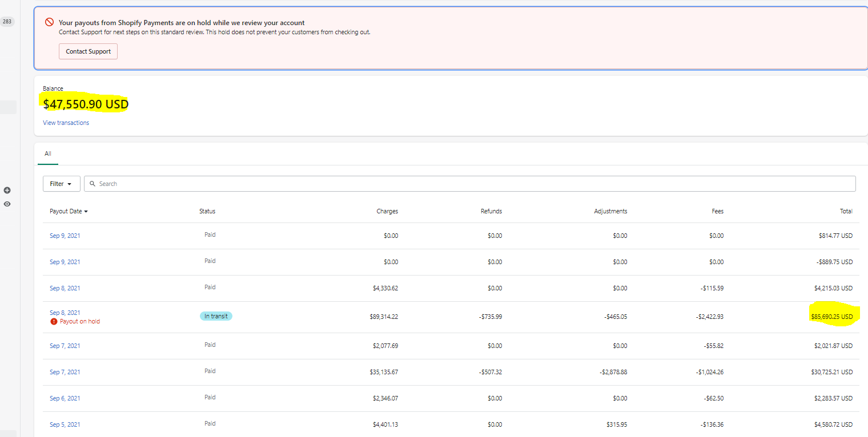
Task: Click the magnifier icon in the search box
Action: click(93, 184)
